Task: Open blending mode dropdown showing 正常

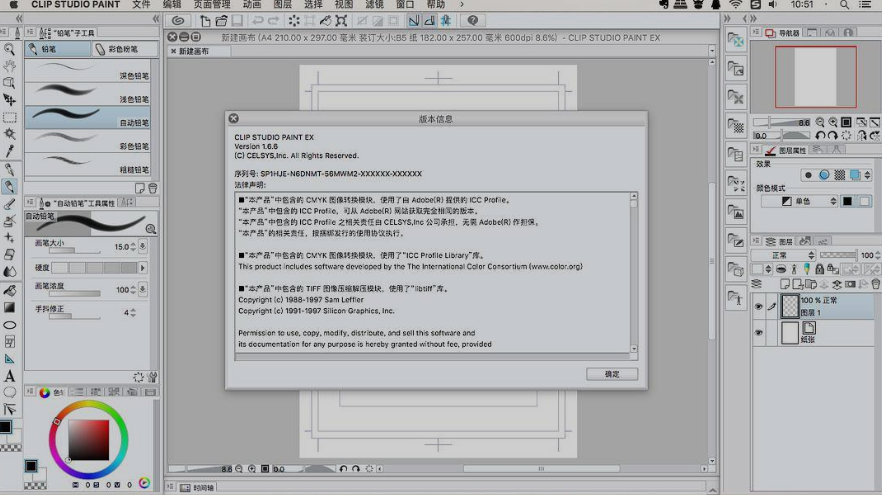Action: pyautogui.click(x=784, y=255)
